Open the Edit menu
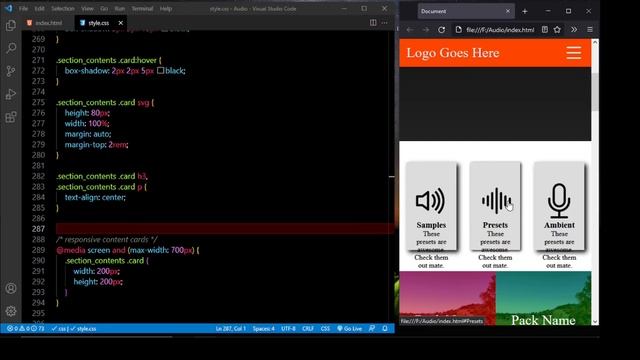Image resolution: width=640 pixels, height=360 pixels. (x=39, y=9)
